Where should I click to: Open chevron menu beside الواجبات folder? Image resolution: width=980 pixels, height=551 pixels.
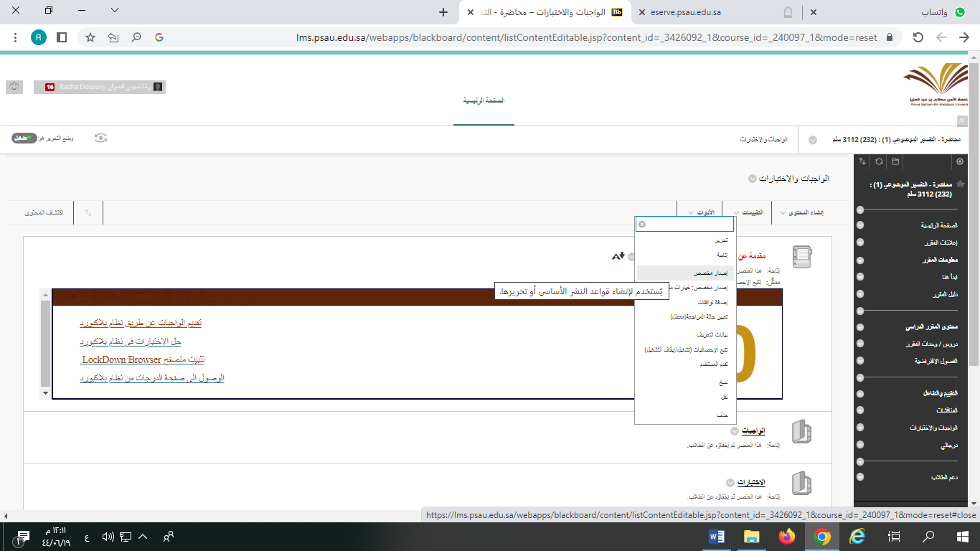click(x=734, y=431)
